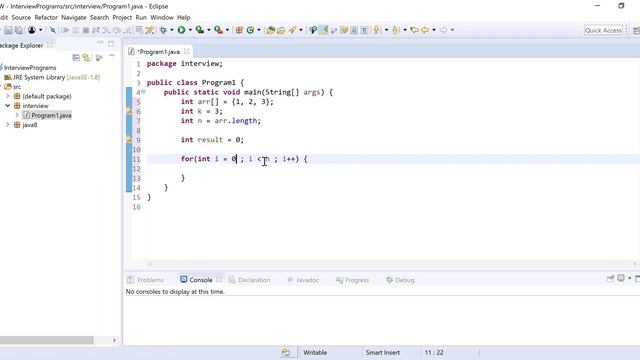Collapse All in Package Explorer
Viewport: 640px width, 360px height.
click(76, 58)
